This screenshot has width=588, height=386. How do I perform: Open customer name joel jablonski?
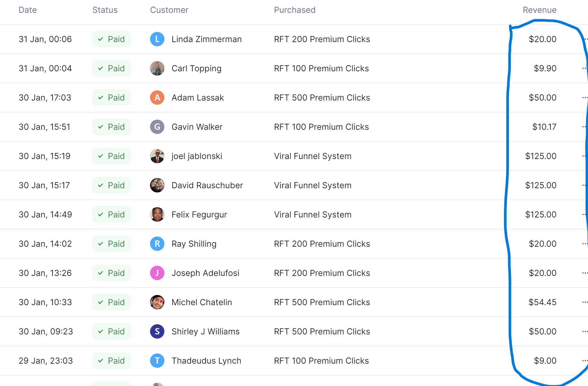(x=197, y=156)
